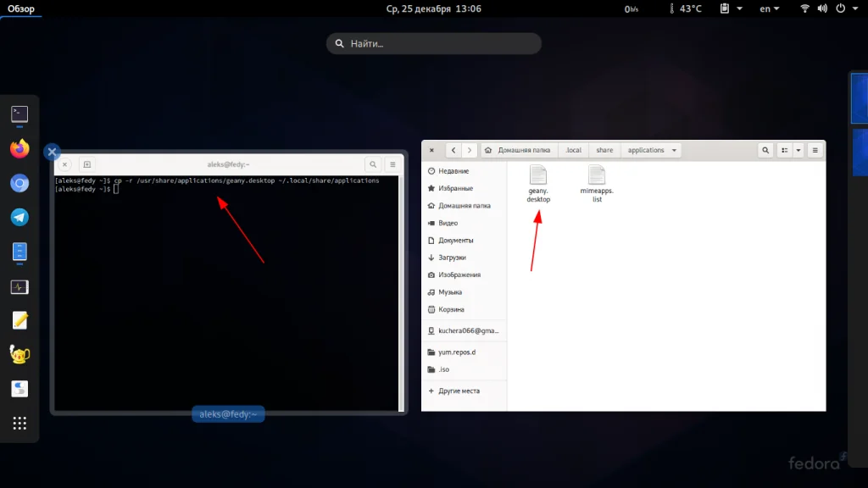Open Telegram from the dock

pos(19,218)
